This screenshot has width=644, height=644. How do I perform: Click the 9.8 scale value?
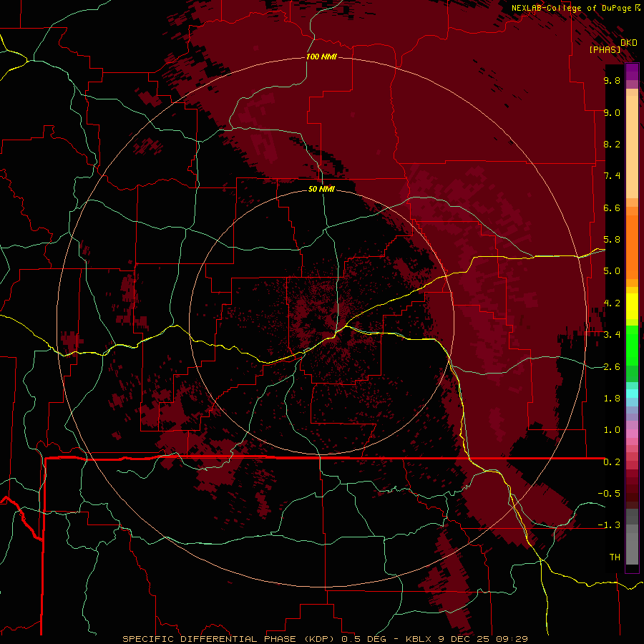coord(612,80)
